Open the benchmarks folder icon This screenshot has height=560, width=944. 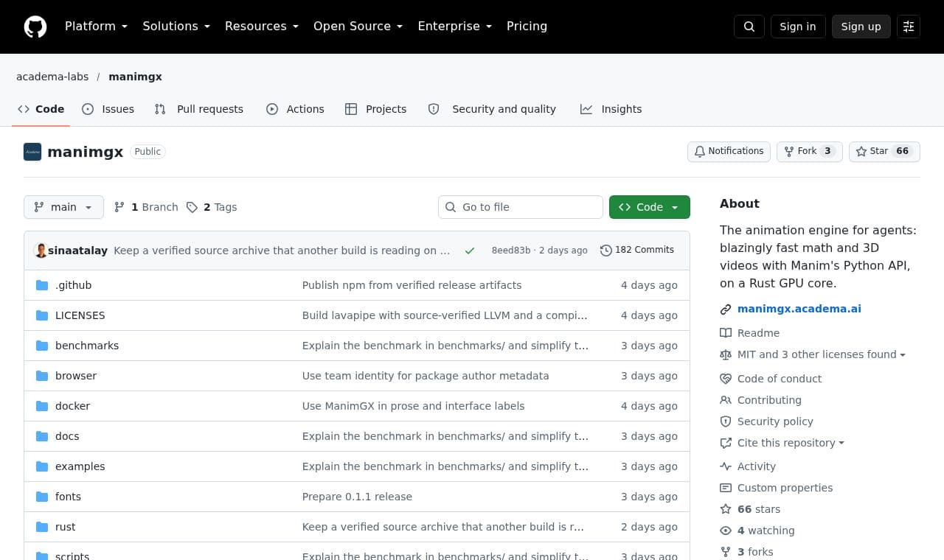point(42,346)
